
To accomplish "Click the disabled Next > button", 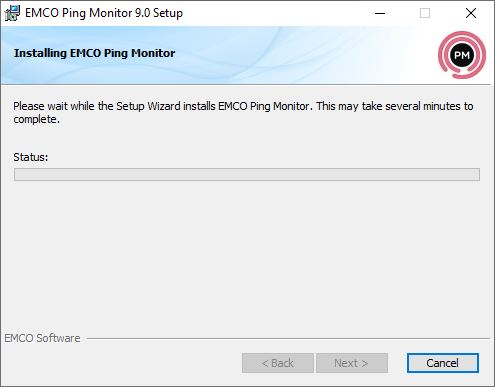I will pyautogui.click(x=352, y=363).
